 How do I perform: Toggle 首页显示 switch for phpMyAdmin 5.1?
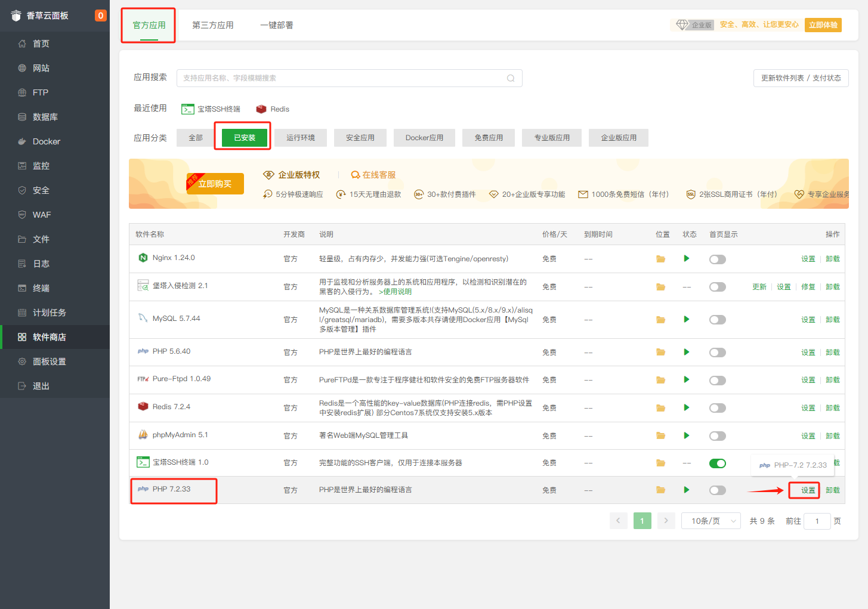click(718, 436)
